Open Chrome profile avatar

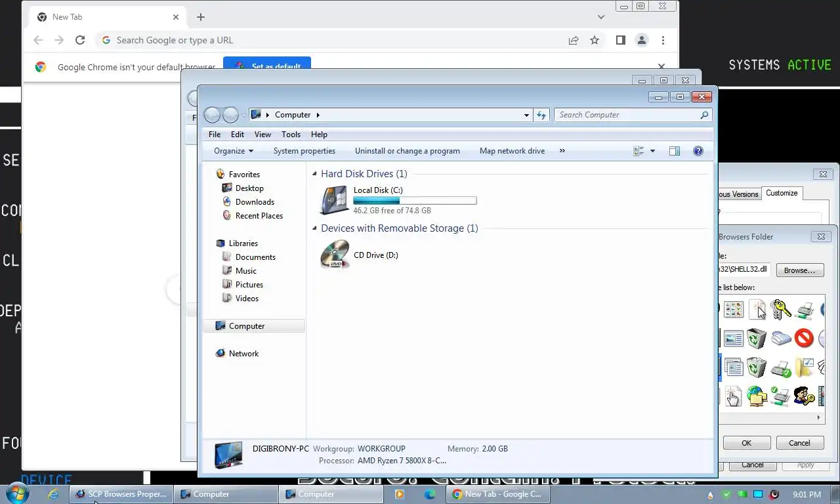(642, 40)
